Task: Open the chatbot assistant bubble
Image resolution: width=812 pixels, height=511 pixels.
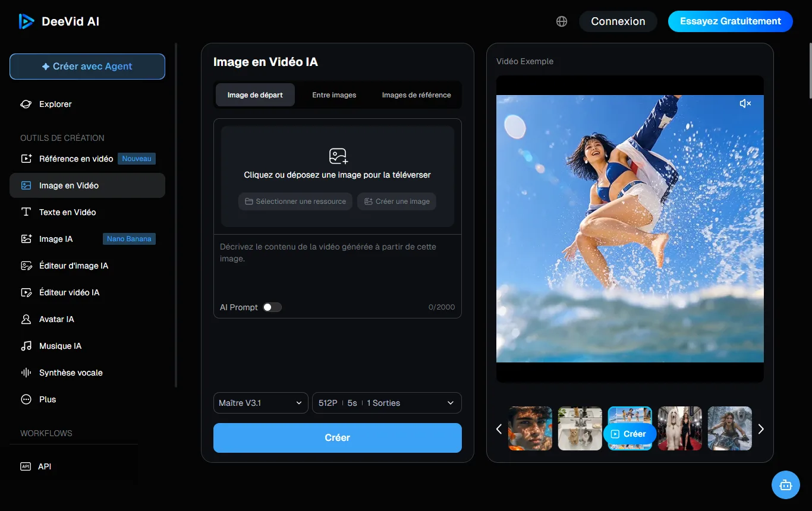Action: [786, 485]
